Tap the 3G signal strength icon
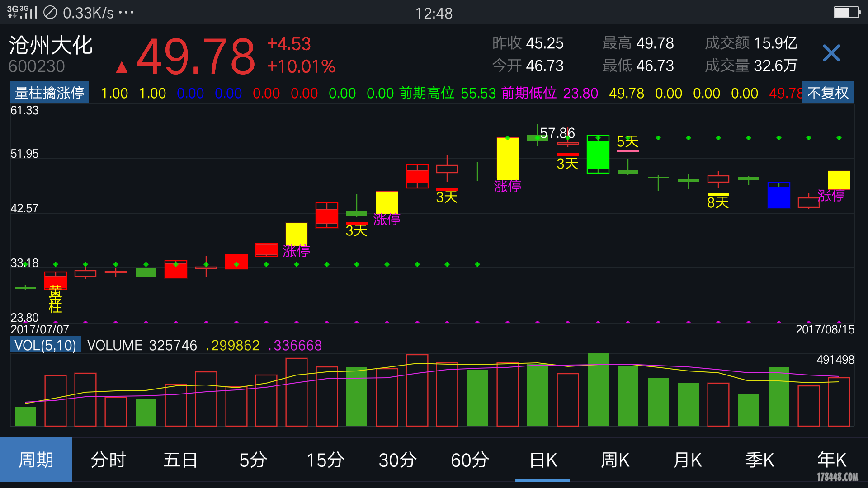The width and height of the screenshot is (868, 488). pyautogui.click(x=23, y=12)
